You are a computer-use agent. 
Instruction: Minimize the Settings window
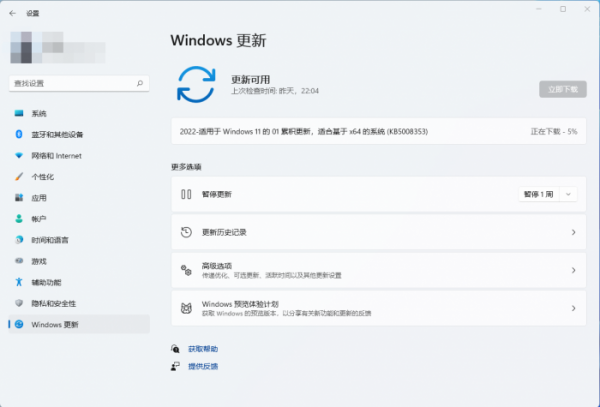tap(539, 9)
